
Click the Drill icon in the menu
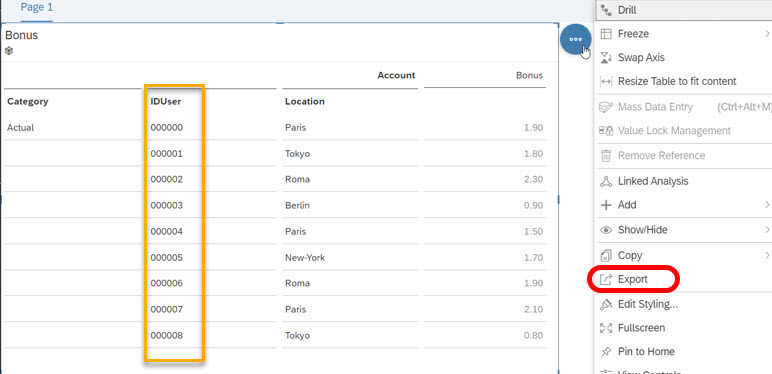coord(606,10)
